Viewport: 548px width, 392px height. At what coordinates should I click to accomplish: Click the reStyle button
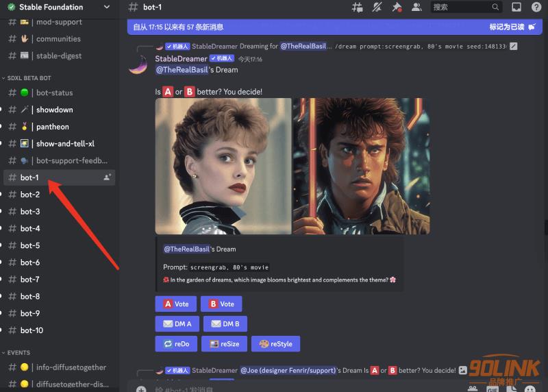tap(276, 344)
